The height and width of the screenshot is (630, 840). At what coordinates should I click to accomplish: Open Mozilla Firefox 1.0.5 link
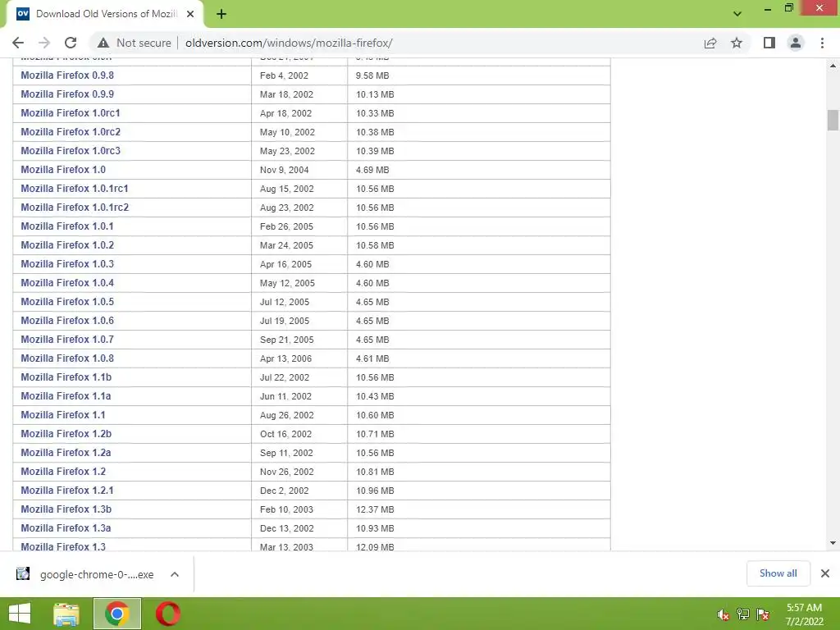click(67, 302)
